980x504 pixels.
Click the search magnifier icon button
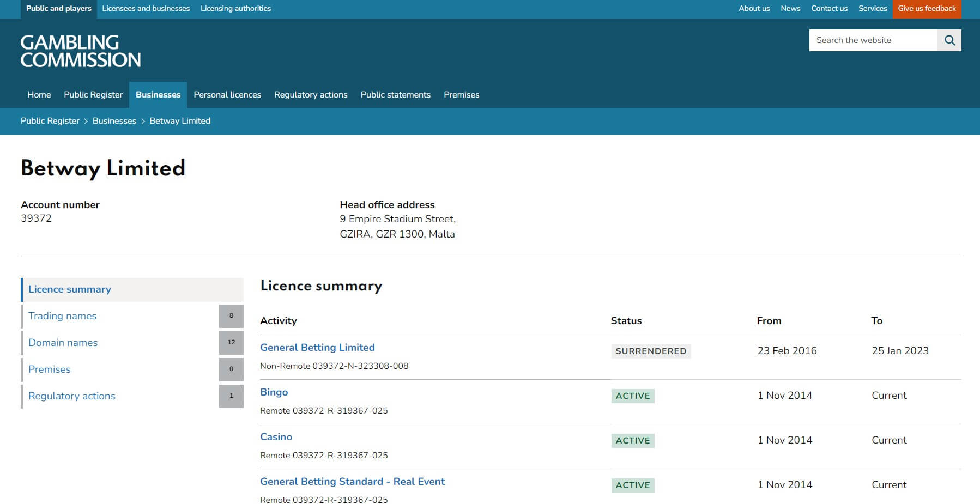(x=949, y=40)
